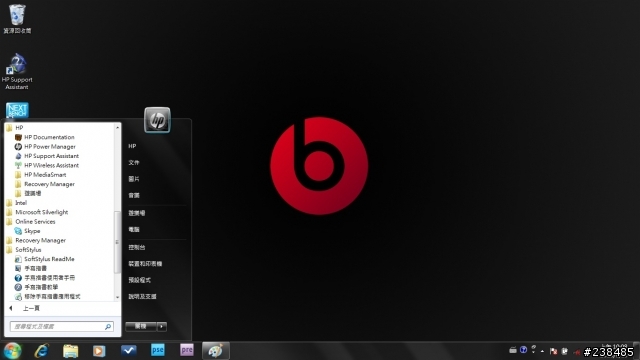This screenshot has width=640, height=360.
Task: Click the keyboard icon in system tray
Action: tap(513, 350)
